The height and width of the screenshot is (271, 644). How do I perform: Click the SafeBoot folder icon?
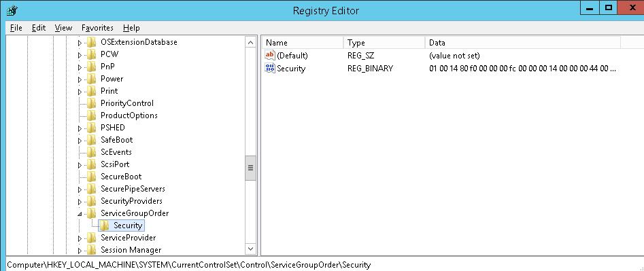pyautogui.click(x=92, y=140)
